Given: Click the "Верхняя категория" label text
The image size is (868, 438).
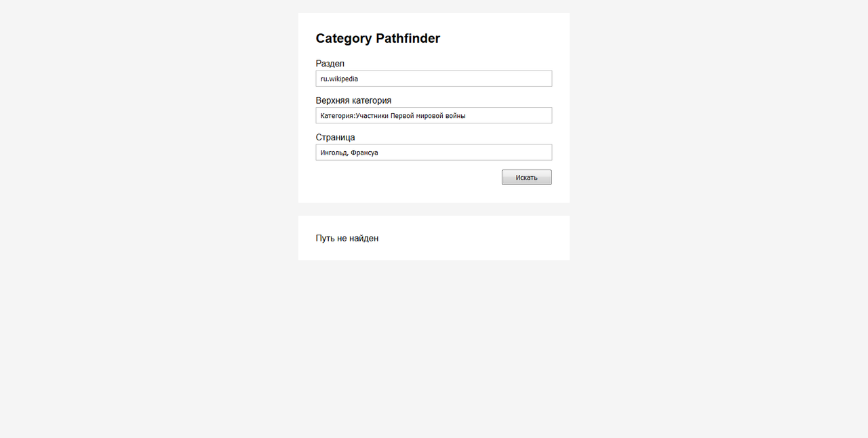Looking at the screenshot, I should pyautogui.click(x=353, y=100).
